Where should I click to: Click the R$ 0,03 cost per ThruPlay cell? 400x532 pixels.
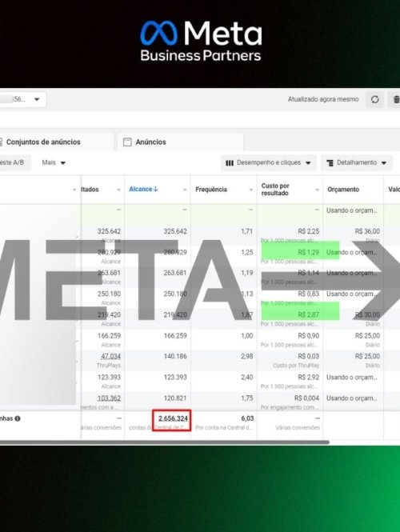point(308,356)
